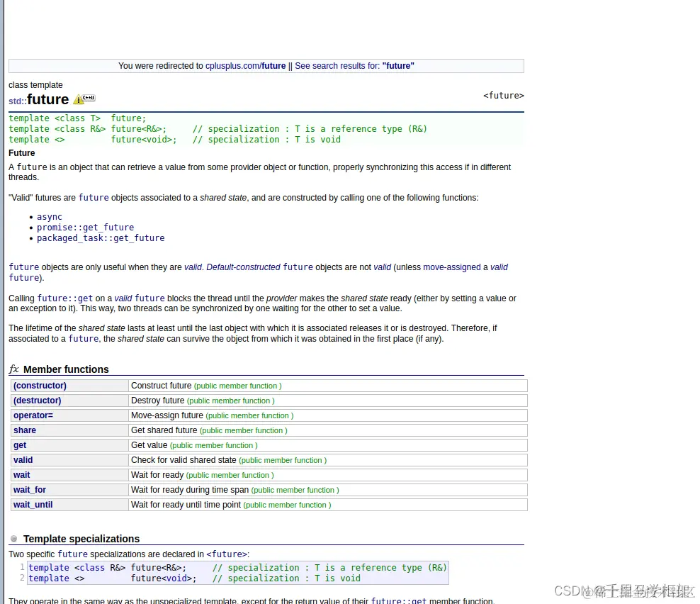Open the (constructor) member function
This screenshot has height=604, width=700.
(40, 386)
